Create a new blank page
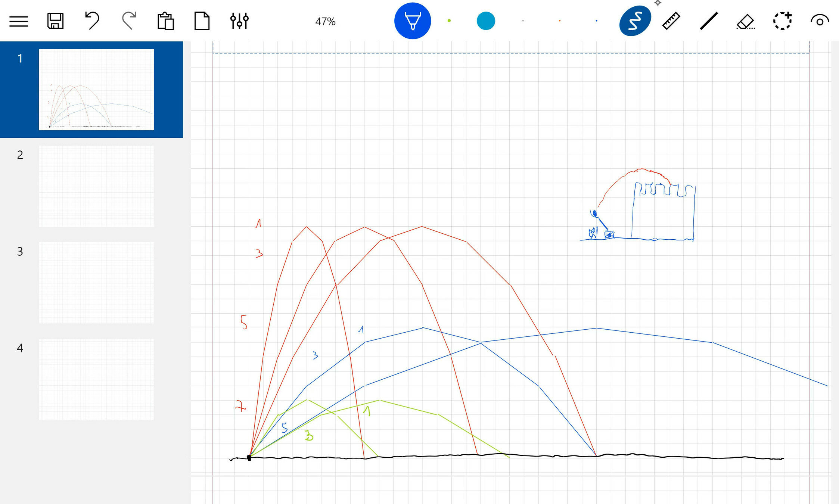Screen dimensions: 839x504 point(202,21)
